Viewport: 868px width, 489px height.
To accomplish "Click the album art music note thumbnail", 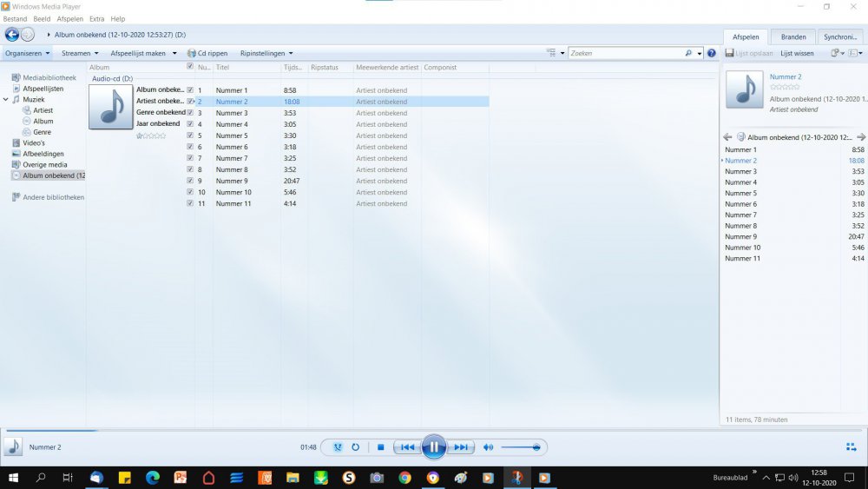I will 111,107.
